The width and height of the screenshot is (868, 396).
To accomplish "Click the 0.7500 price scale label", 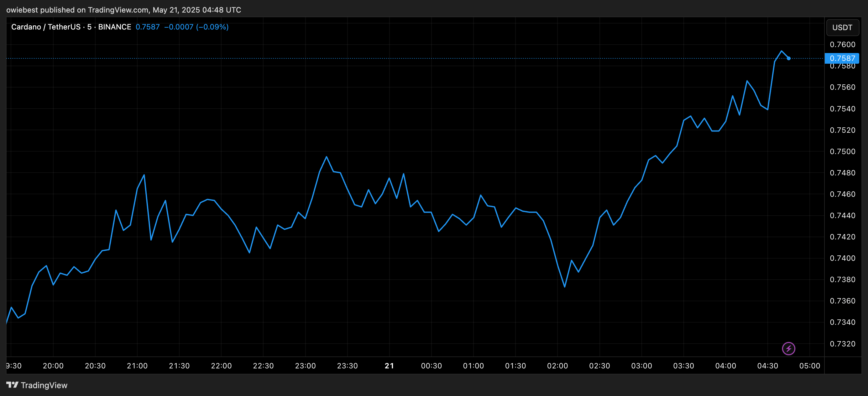I will 842,152.
